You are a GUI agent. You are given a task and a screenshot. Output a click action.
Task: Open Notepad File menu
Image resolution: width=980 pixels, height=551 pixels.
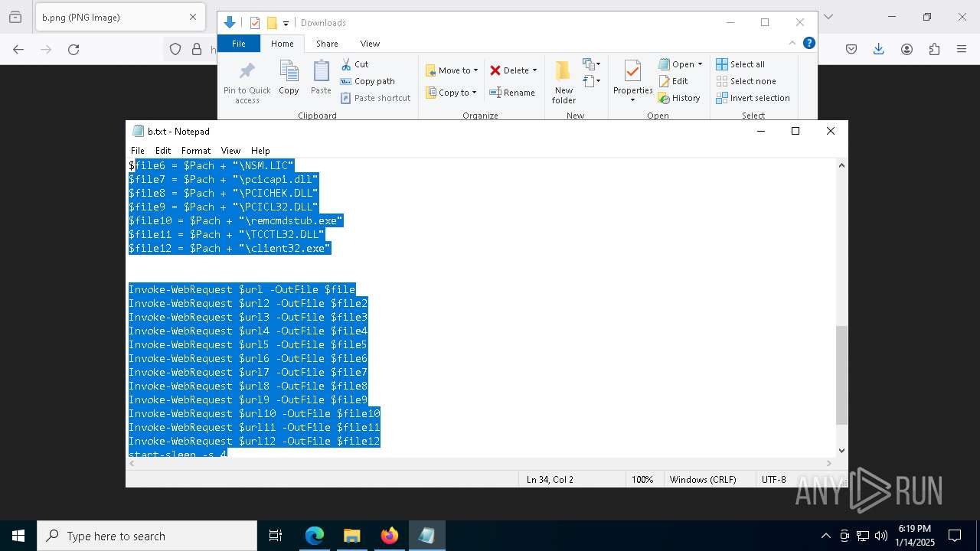[x=138, y=151]
